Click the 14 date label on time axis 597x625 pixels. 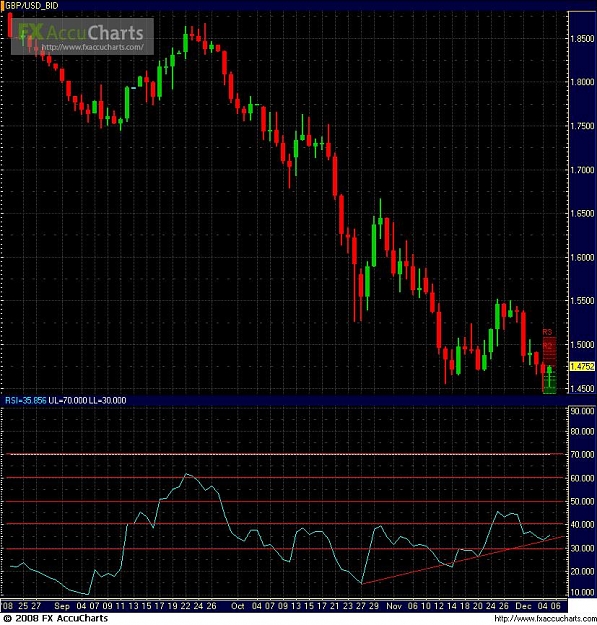coord(452,606)
